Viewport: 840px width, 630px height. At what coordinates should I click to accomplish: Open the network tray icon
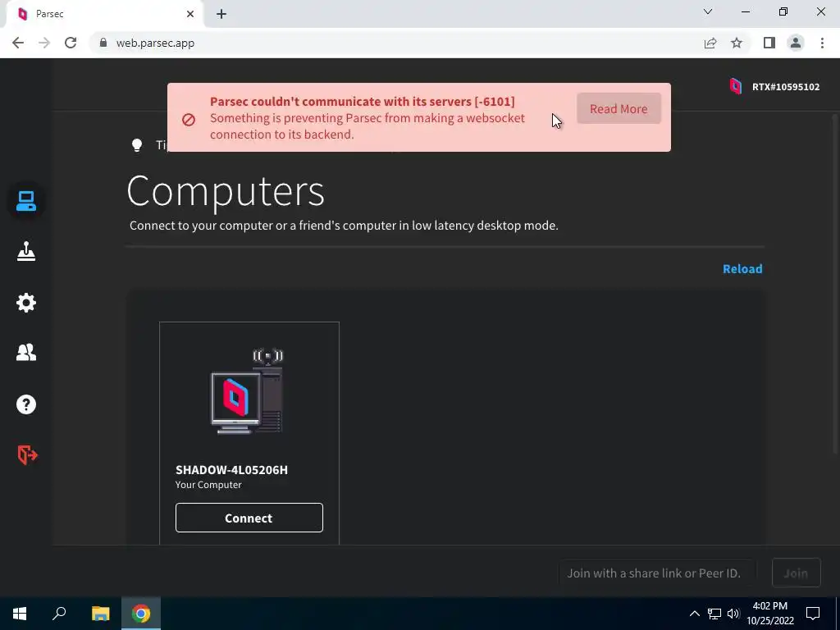coord(714,614)
